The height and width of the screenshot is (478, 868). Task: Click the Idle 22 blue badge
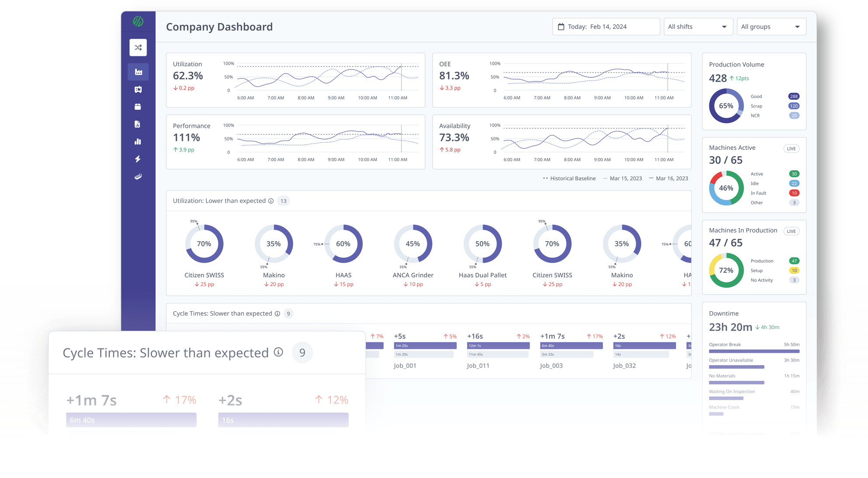pos(794,183)
